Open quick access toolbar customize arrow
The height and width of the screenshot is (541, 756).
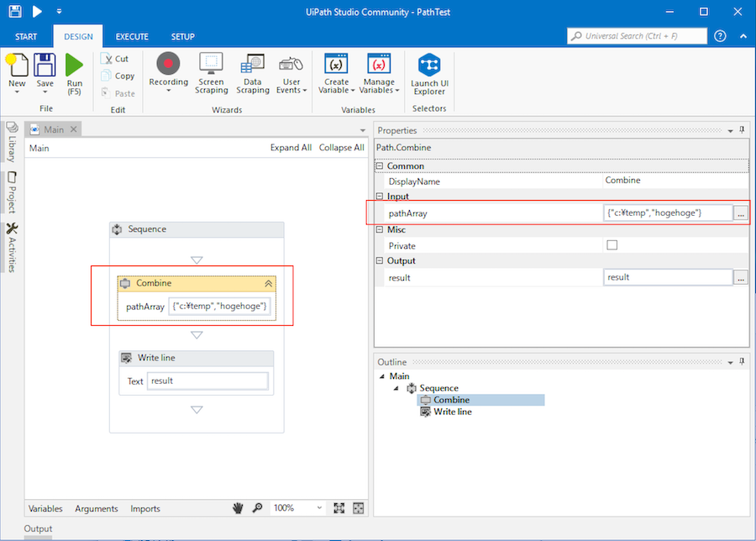click(59, 11)
